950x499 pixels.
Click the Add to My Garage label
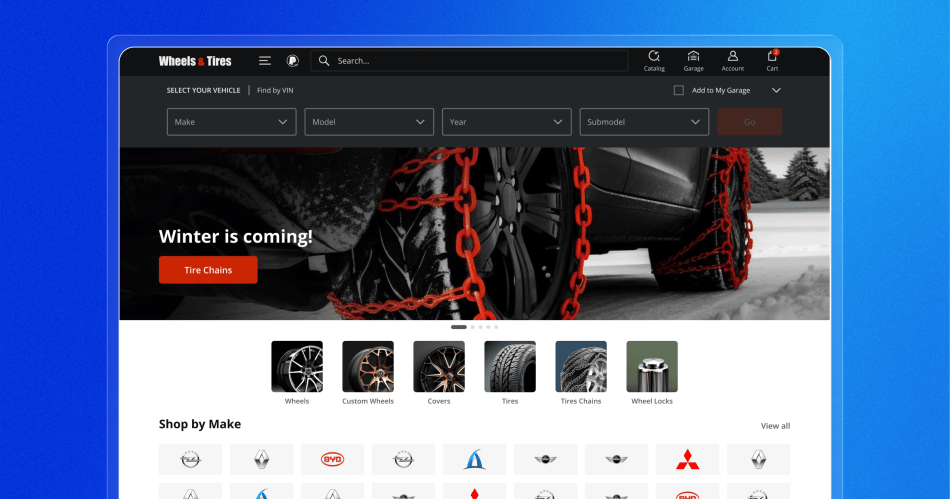pos(721,90)
